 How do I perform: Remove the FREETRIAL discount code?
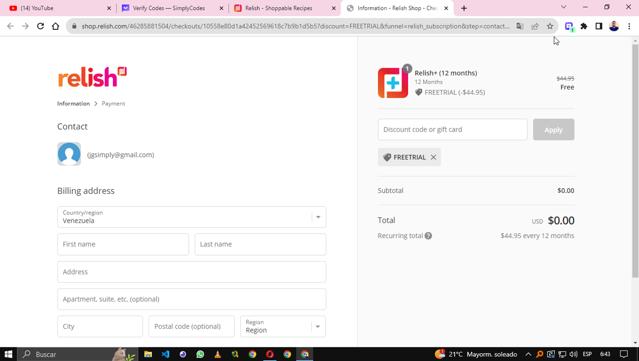coord(433,157)
